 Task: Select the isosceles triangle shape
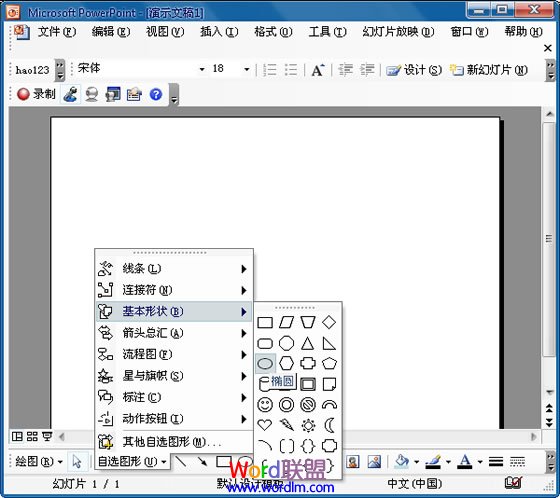point(308,343)
